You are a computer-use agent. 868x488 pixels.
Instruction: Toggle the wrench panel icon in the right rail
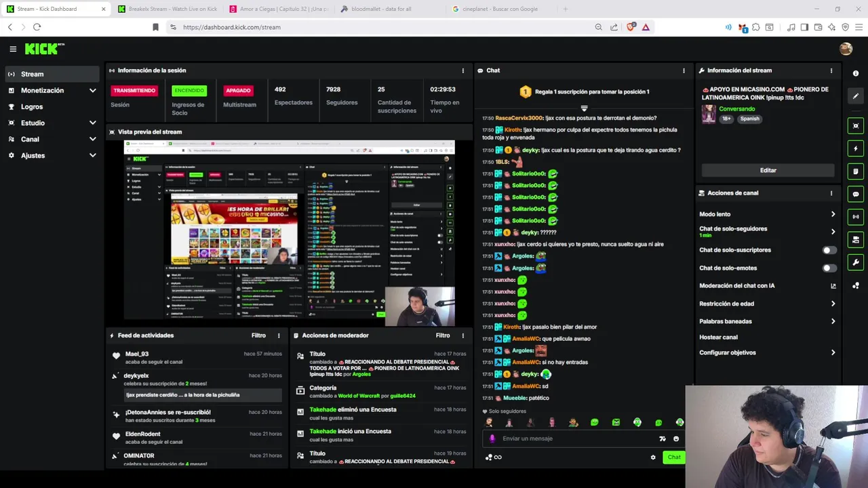(856, 262)
